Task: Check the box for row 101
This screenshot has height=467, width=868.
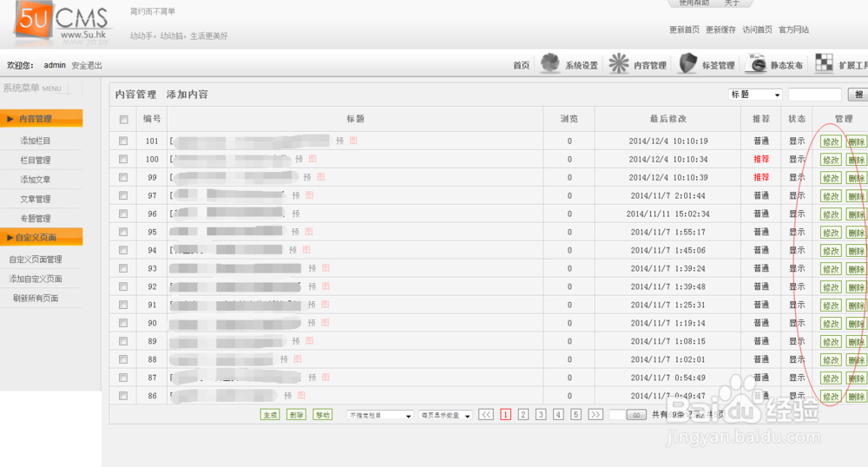Action: [123, 141]
